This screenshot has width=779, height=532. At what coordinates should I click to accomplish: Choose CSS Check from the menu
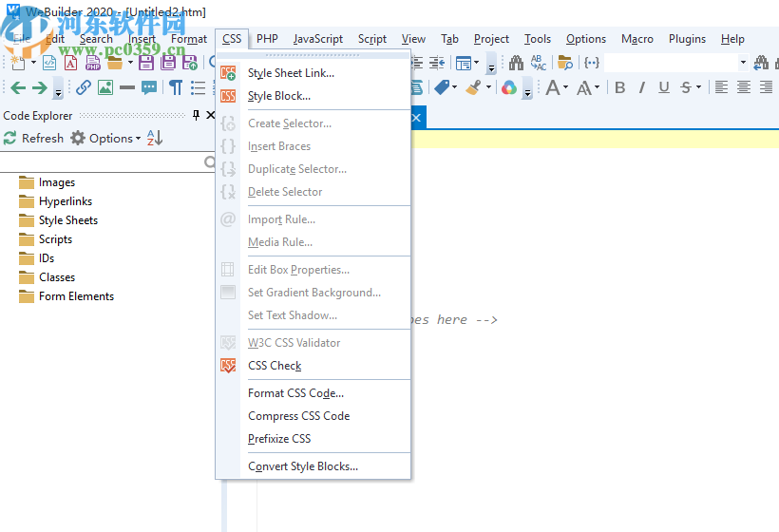click(x=275, y=366)
